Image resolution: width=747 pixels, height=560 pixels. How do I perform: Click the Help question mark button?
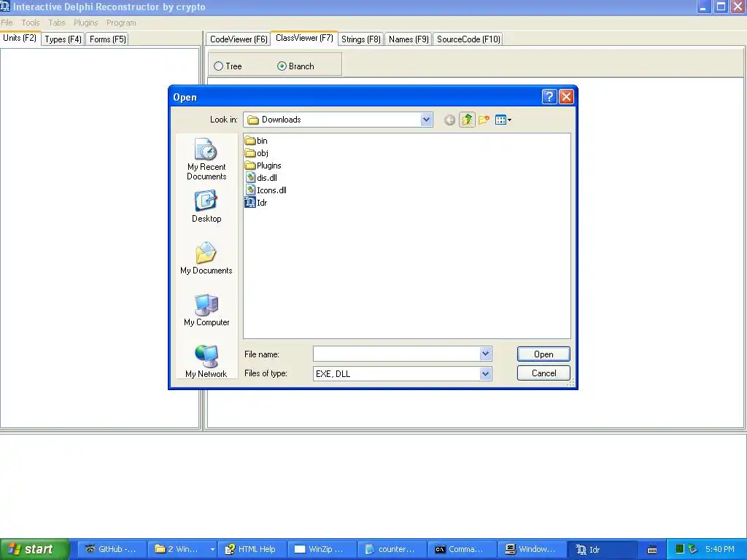pyautogui.click(x=549, y=97)
